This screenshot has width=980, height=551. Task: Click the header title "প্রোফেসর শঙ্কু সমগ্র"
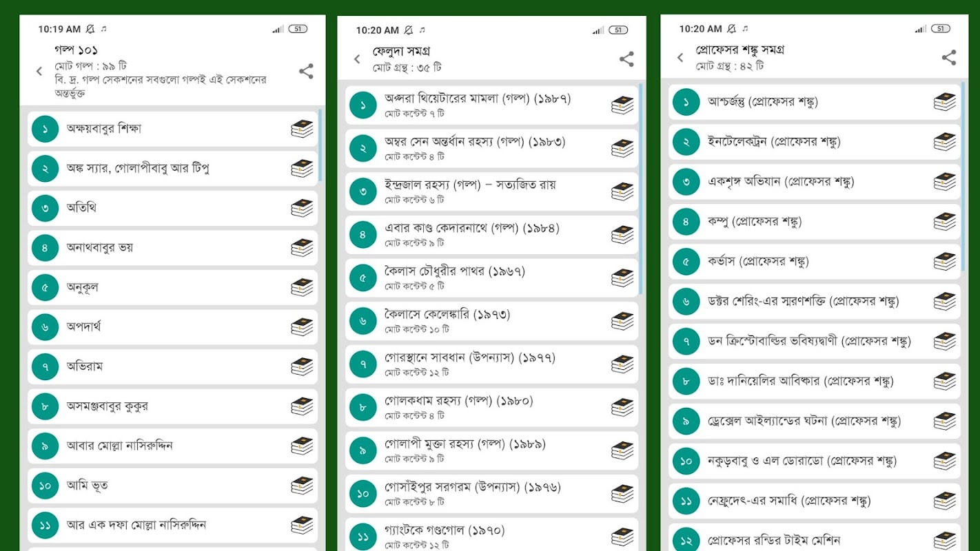pyautogui.click(x=739, y=50)
